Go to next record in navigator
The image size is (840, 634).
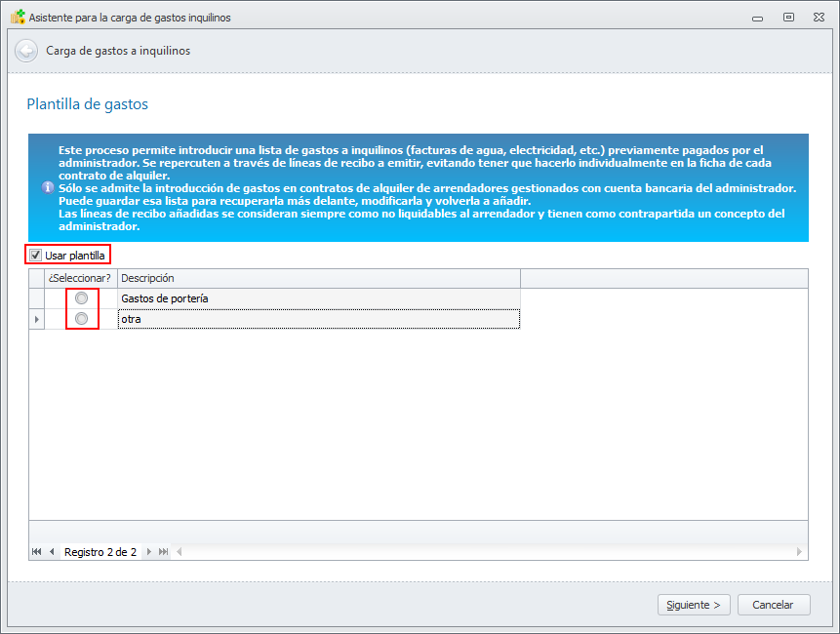pos(149,552)
